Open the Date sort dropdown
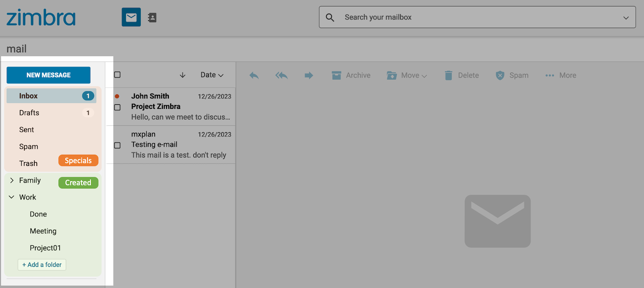644x288 pixels. click(x=212, y=74)
